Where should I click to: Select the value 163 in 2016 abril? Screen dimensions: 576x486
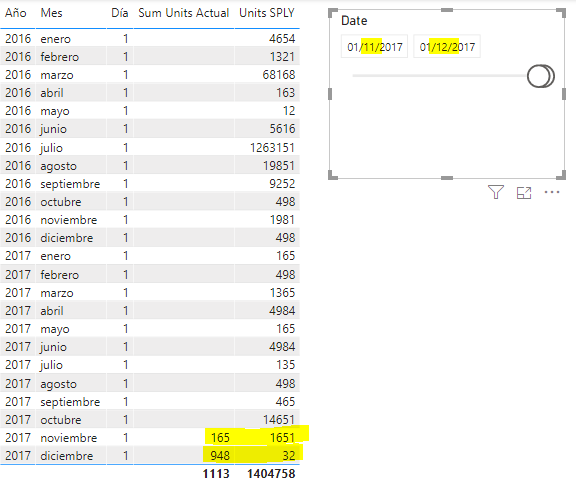(x=285, y=93)
